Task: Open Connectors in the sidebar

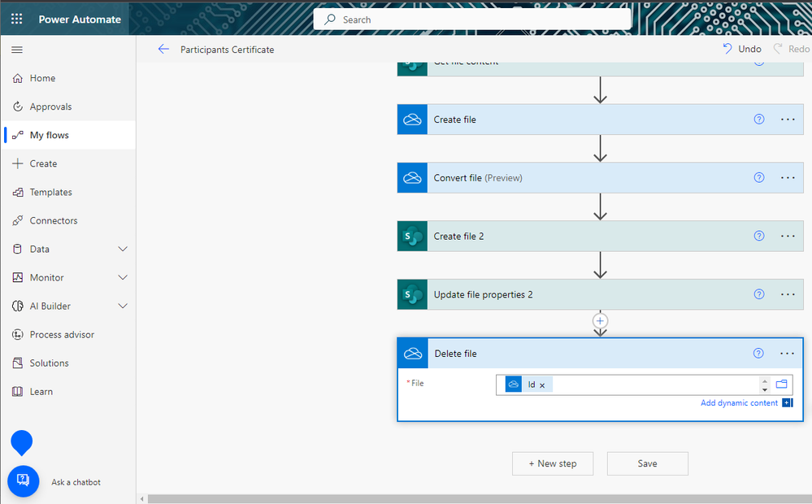Action: point(68,220)
